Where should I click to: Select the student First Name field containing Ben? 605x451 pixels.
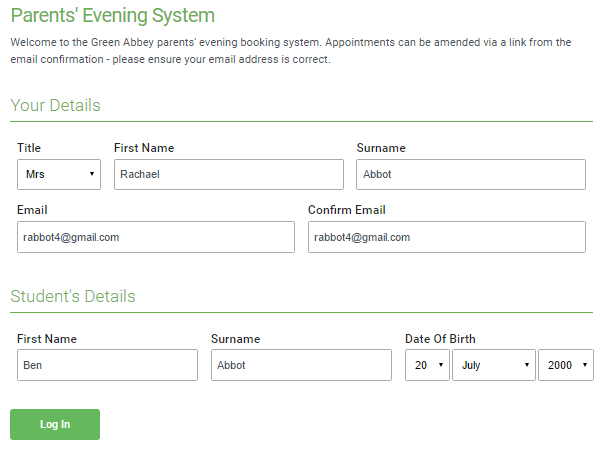point(107,365)
